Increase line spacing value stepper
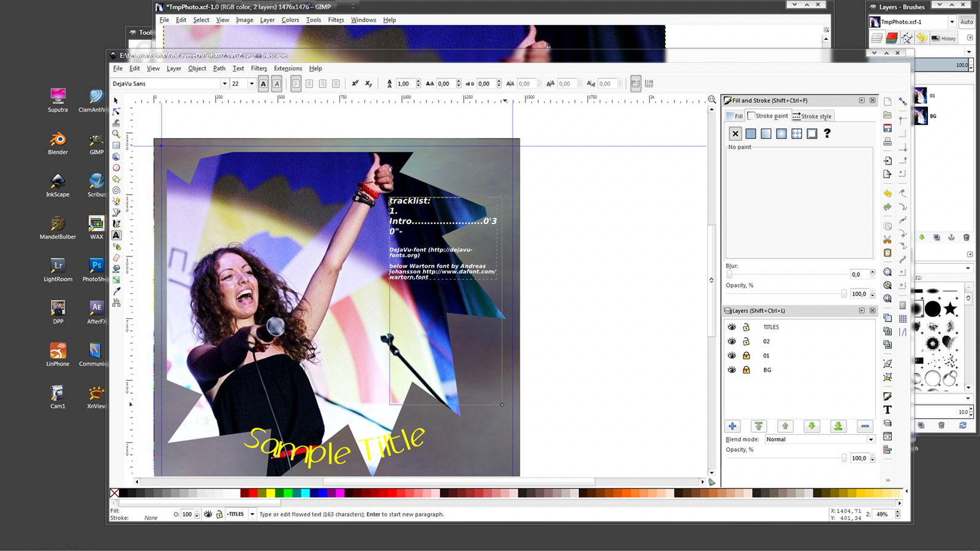Screen dimensions: 980x551 418,81
